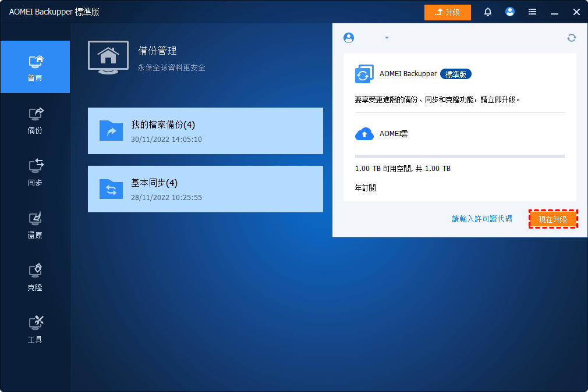Open the 克隆 clone tab
The width and height of the screenshot is (588, 392).
pyautogui.click(x=35, y=277)
